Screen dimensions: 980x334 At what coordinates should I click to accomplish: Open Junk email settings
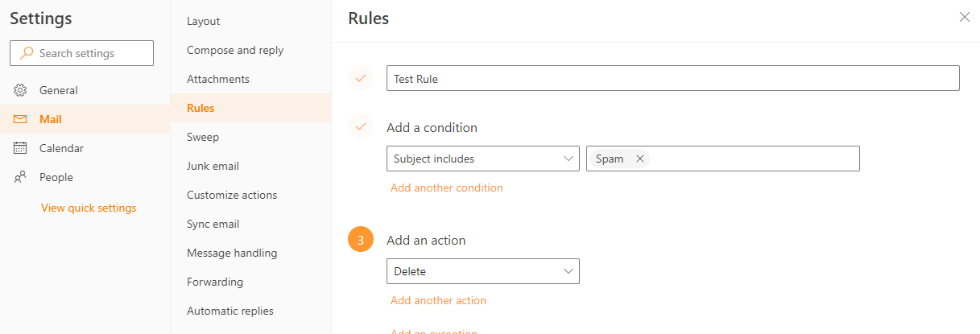tap(213, 166)
